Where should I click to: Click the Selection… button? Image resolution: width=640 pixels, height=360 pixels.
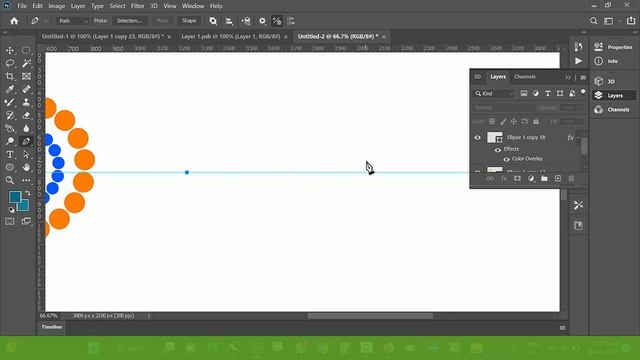[129, 21]
